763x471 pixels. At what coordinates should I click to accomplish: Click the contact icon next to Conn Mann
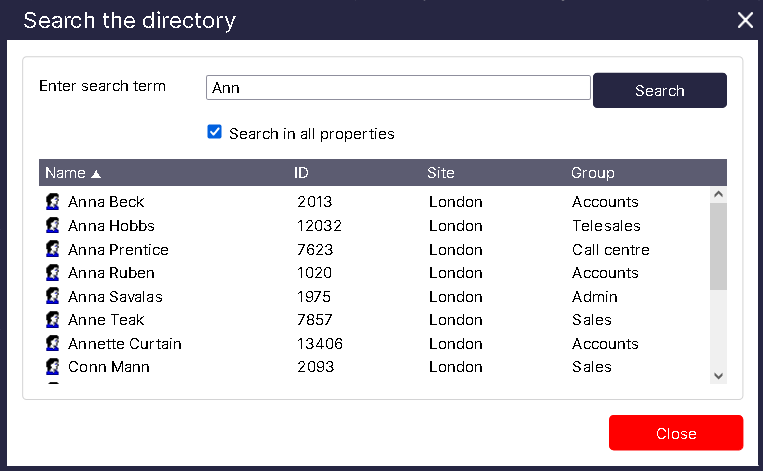click(53, 367)
